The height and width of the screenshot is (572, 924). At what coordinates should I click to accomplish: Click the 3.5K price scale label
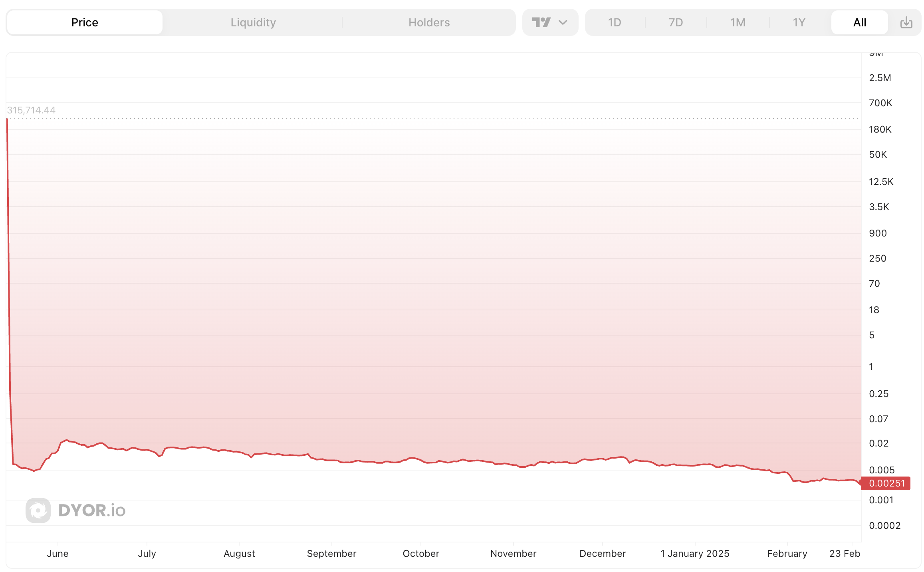point(879,207)
